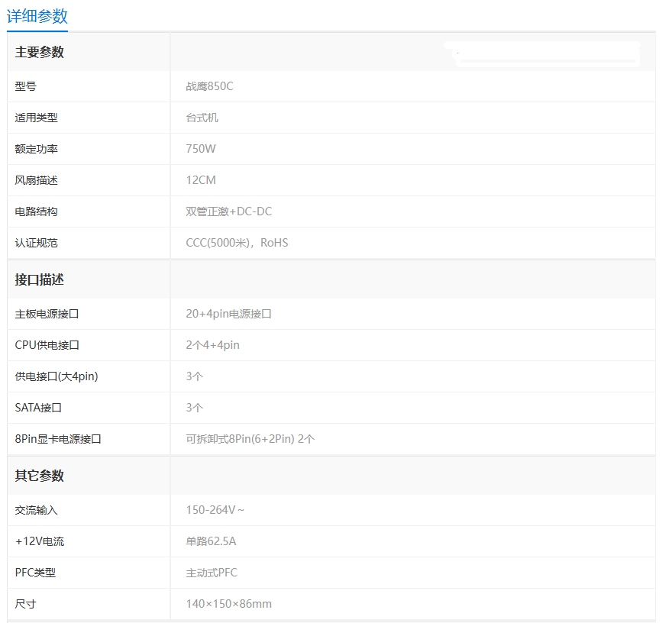This screenshot has height=623, width=672.
Task: Select the value 20+4pin电源接口
Action: click(x=229, y=314)
